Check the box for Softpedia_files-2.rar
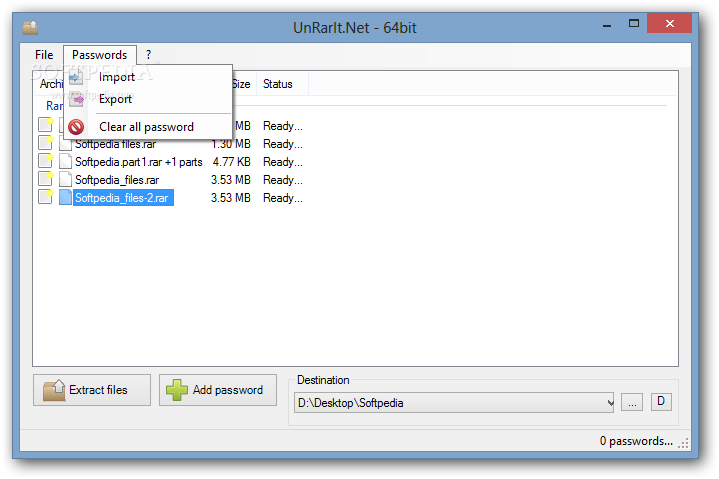 click(x=45, y=197)
